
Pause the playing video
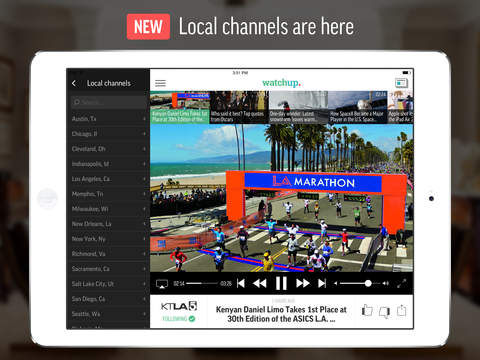coord(281,283)
